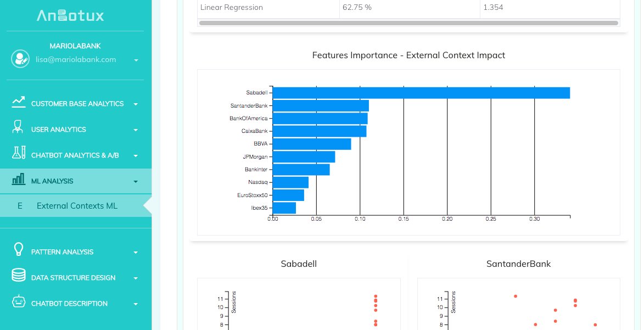Click the 1.354 value cell
Viewport: 644px width, 330px height.
(550, 7)
